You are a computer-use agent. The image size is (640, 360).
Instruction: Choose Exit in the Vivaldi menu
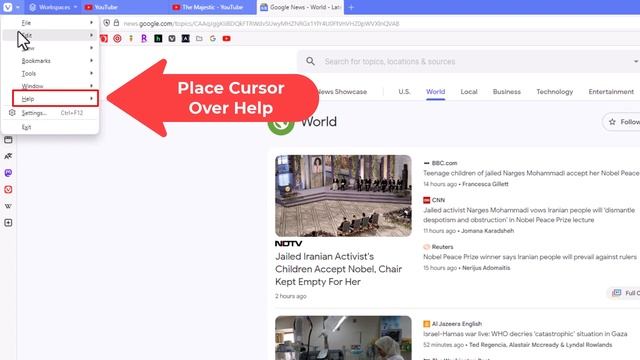tap(51, 127)
